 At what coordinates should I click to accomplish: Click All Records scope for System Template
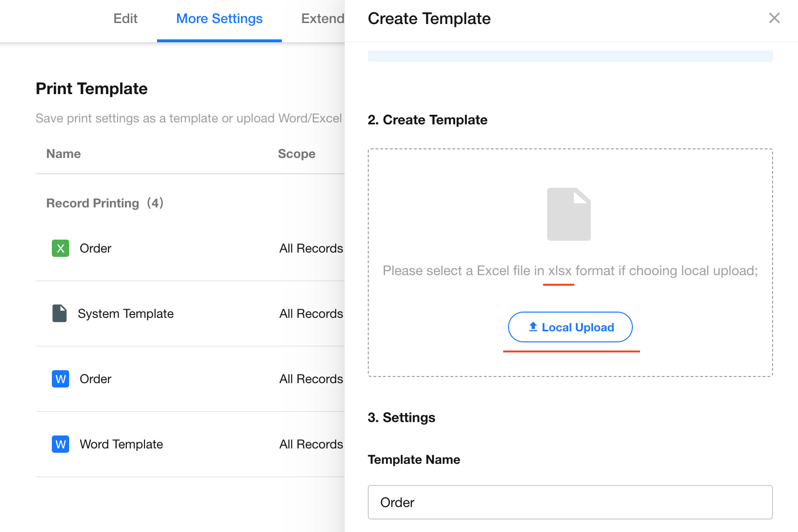311,314
